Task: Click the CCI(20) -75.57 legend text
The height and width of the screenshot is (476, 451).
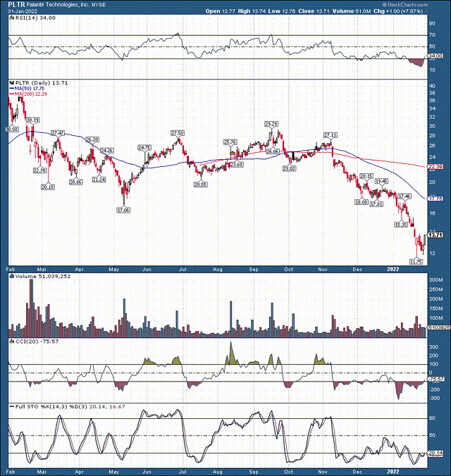Action: click(x=37, y=342)
